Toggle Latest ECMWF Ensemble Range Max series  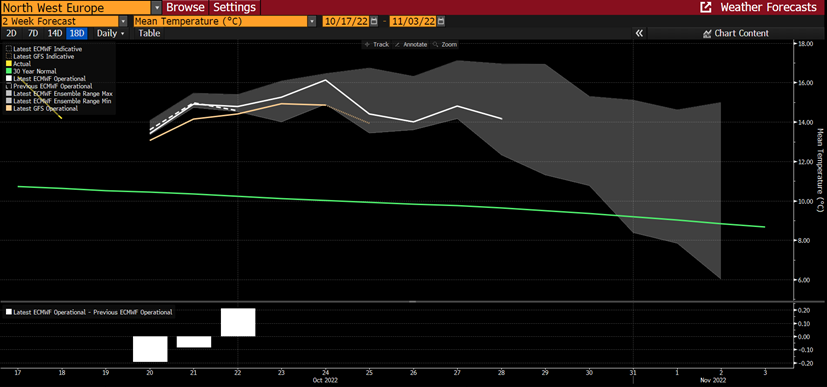click(58, 93)
